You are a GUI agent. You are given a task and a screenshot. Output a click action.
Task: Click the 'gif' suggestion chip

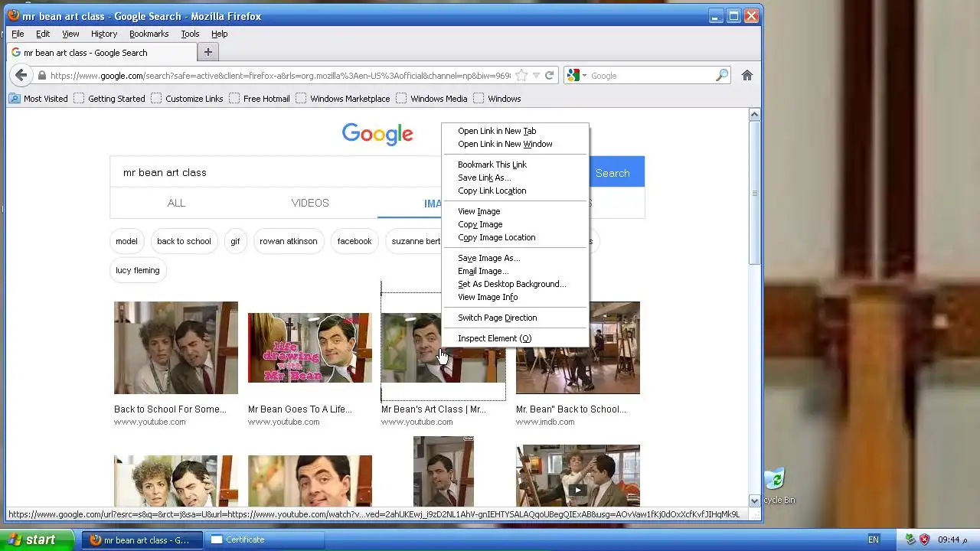(235, 241)
